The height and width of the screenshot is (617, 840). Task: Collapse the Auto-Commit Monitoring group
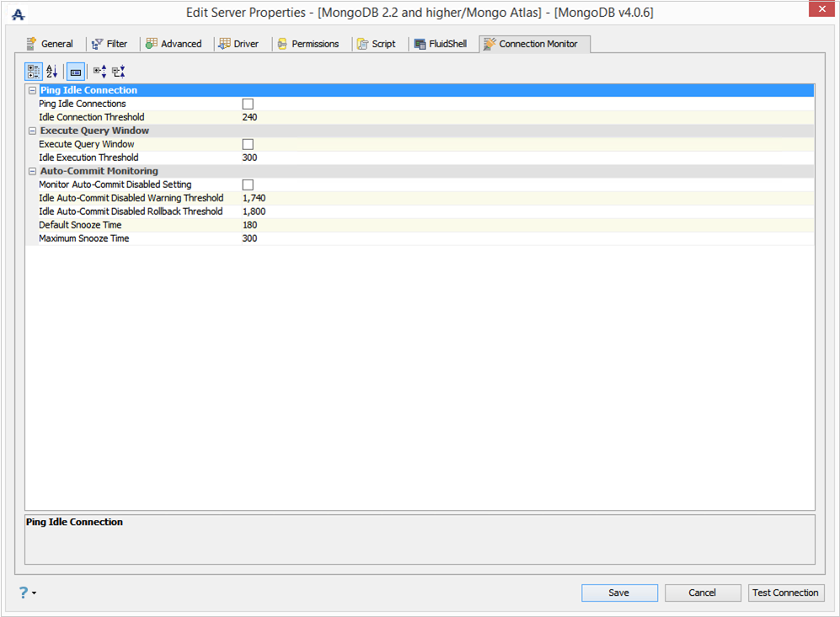coord(32,171)
